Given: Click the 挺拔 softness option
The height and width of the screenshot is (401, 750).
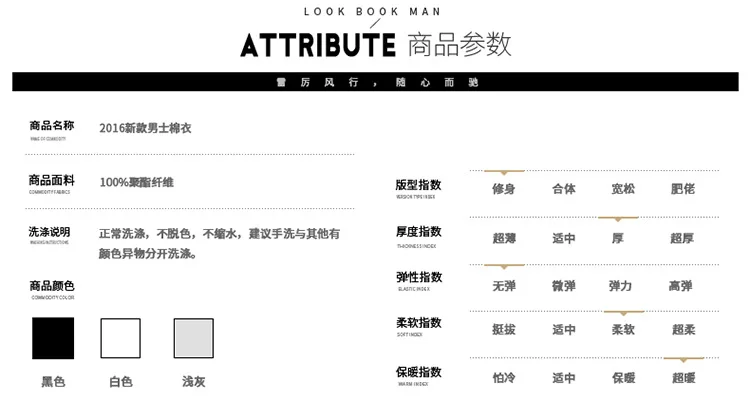Looking at the screenshot, I should (x=504, y=330).
